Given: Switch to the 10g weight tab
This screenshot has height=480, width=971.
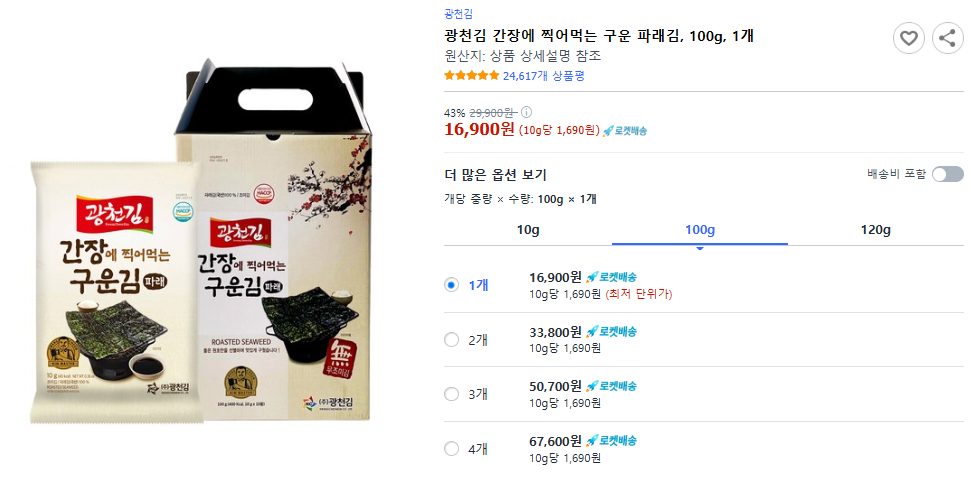Looking at the screenshot, I should pyautogui.click(x=528, y=230).
